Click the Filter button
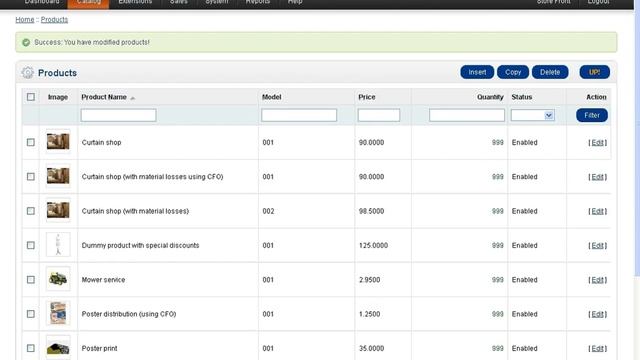 [x=592, y=115]
